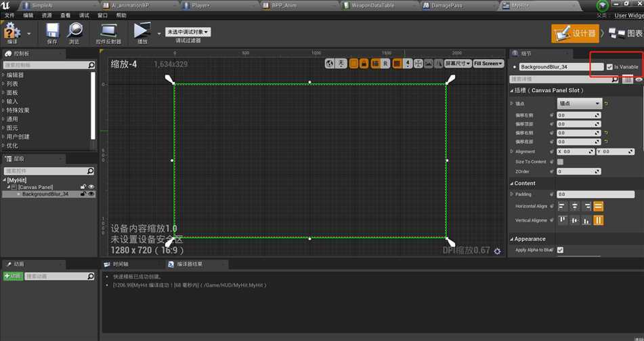Screen dimensions: 644x341
Task: Toggle the Apply Alpha to Blur checkbox
Action: pos(560,249)
